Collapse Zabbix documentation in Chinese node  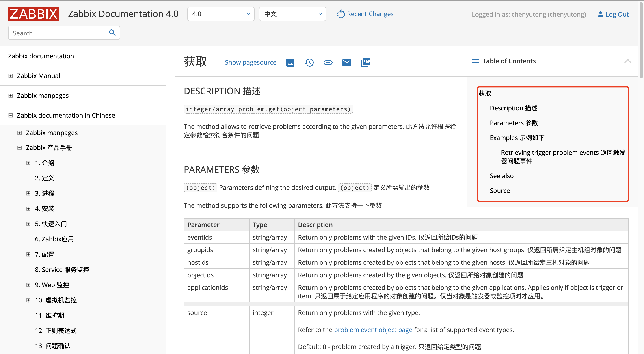pos(11,115)
